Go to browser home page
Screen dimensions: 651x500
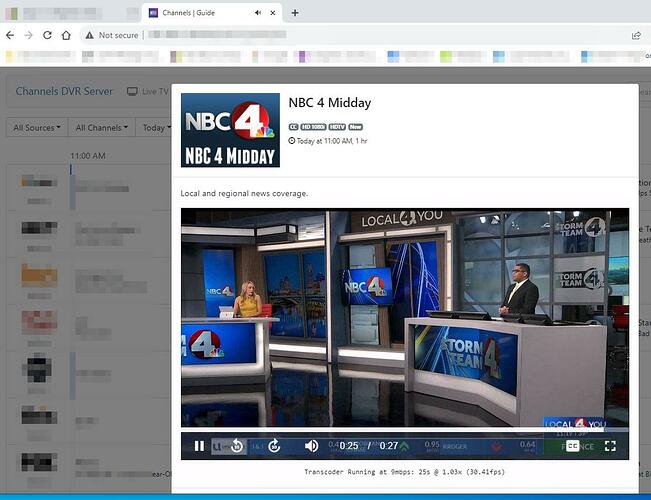(x=66, y=35)
